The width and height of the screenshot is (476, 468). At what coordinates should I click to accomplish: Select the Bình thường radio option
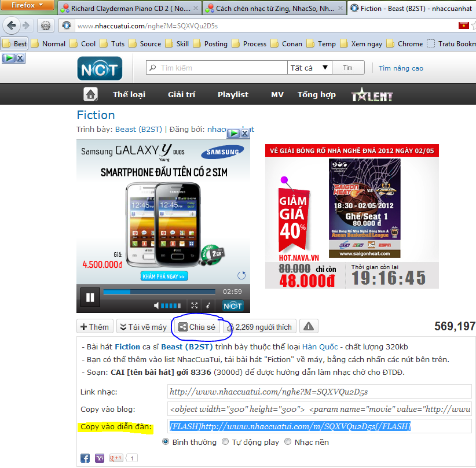166,441
